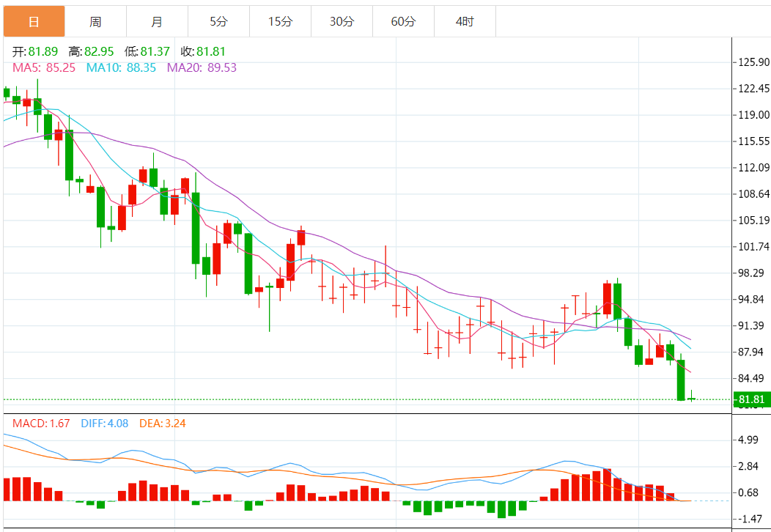
Task: Click the DEA:3.24 value
Action: [x=162, y=424]
